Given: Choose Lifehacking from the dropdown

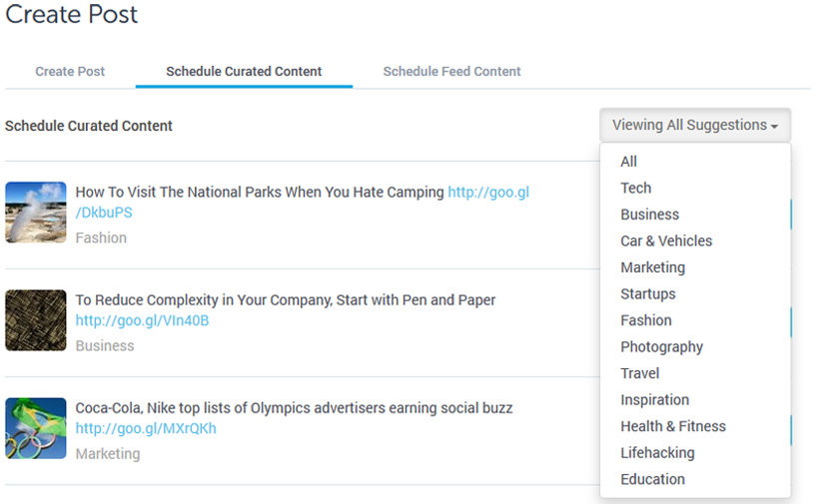Looking at the screenshot, I should [657, 452].
